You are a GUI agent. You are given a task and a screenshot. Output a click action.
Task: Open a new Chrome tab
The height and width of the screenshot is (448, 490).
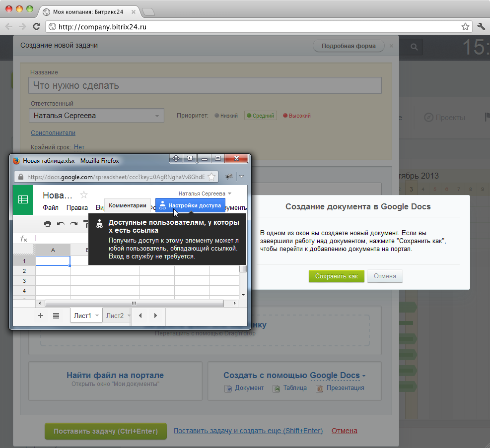pos(148,12)
